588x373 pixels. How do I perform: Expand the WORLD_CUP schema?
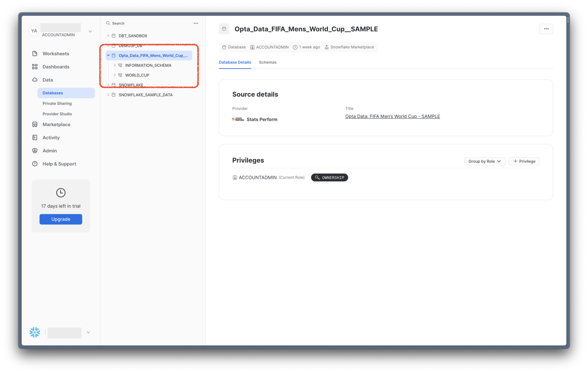coord(115,75)
